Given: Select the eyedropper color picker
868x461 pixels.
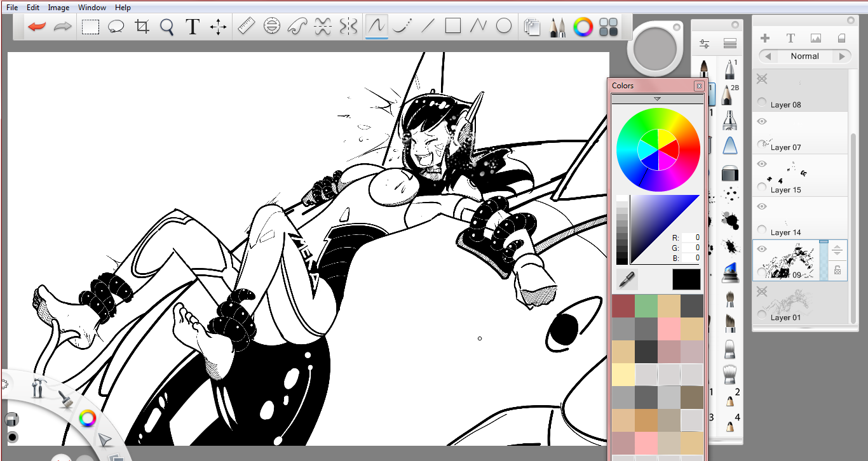Looking at the screenshot, I should (627, 279).
